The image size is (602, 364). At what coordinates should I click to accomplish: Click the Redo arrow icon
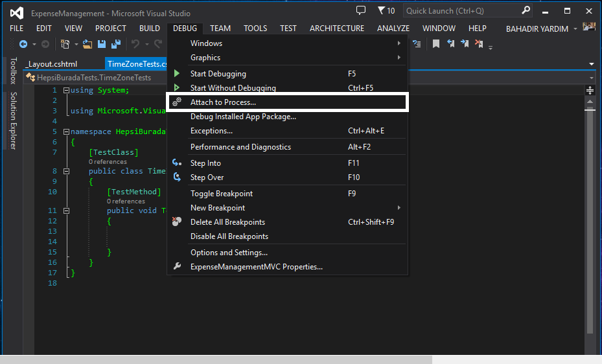point(158,44)
